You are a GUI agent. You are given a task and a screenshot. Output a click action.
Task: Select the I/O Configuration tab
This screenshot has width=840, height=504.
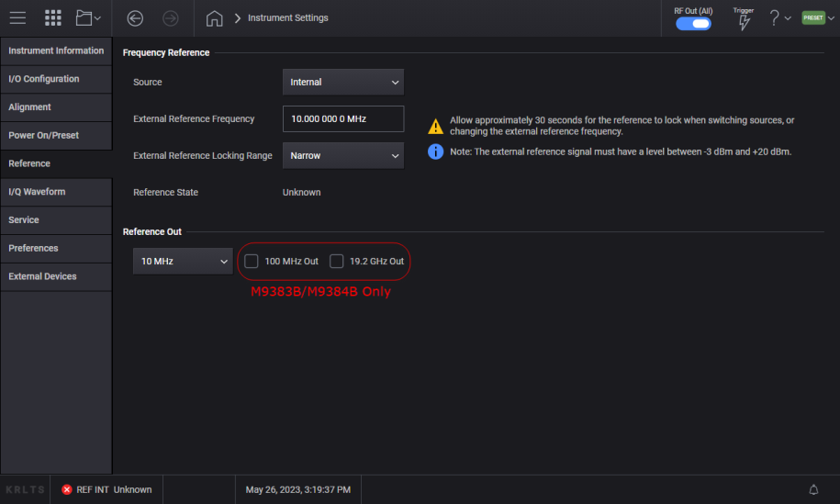[x=56, y=79]
